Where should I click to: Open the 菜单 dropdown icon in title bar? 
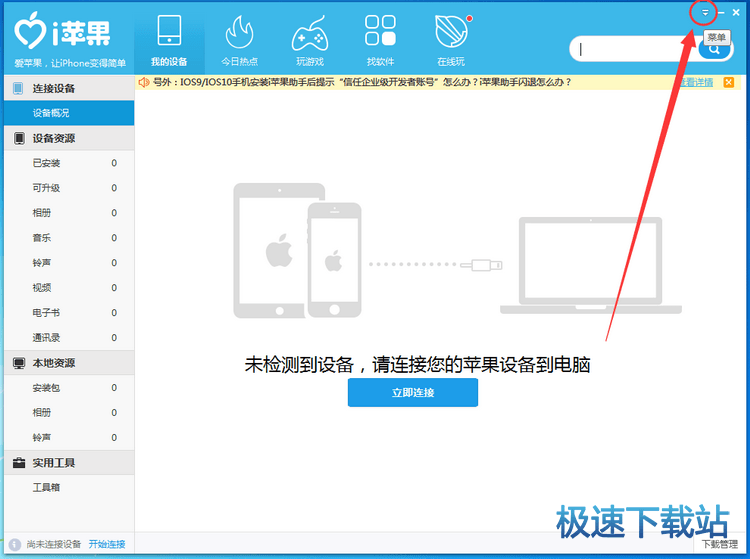click(x=705, y=12)
